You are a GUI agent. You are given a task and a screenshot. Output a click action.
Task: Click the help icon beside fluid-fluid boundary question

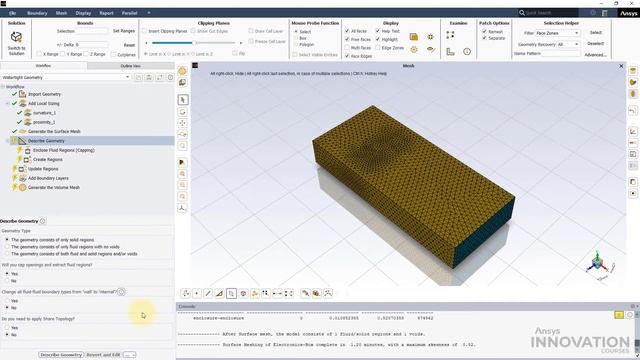(x=121, y=292)
